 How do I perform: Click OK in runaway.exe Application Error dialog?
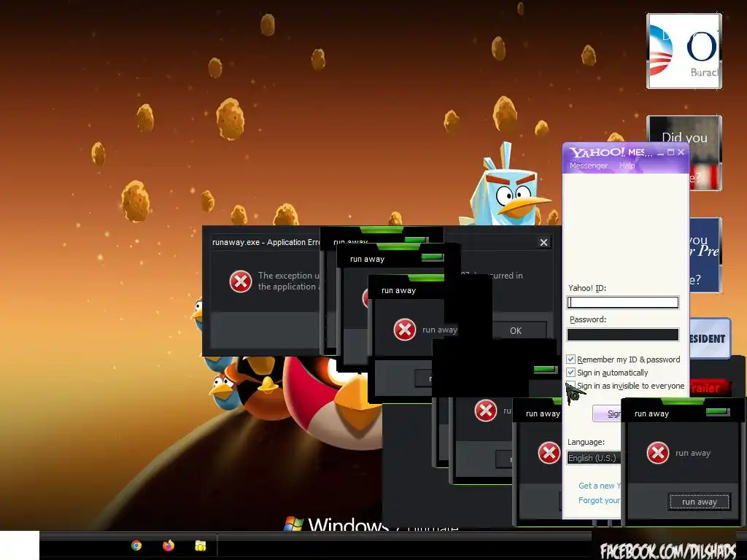[x=516, y=330]
